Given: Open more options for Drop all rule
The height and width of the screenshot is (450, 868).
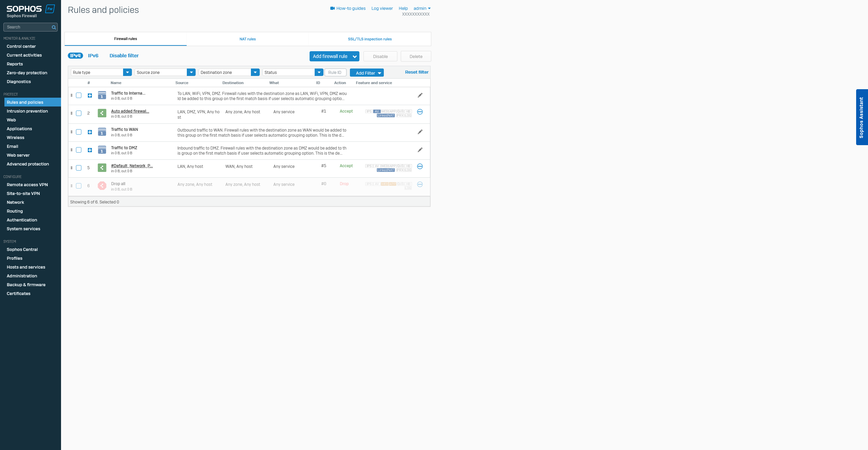Looking at the screenshot, I should pos(420,184).
